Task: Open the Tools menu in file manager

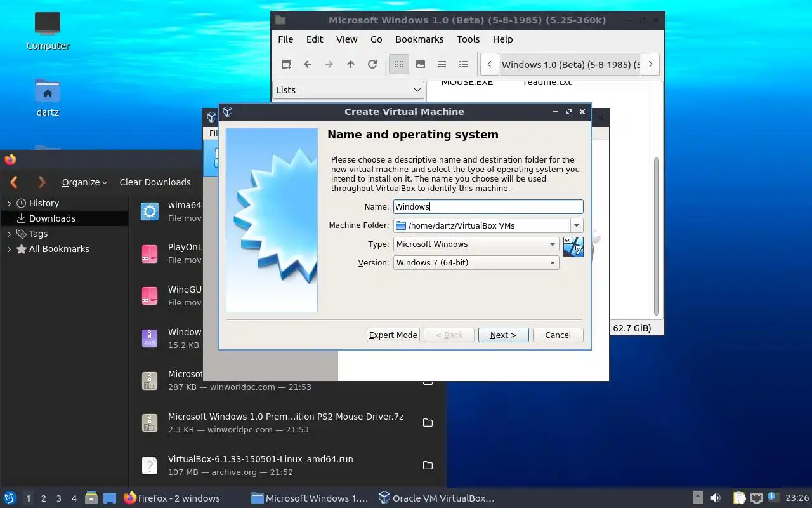Action: pos(468,39)
